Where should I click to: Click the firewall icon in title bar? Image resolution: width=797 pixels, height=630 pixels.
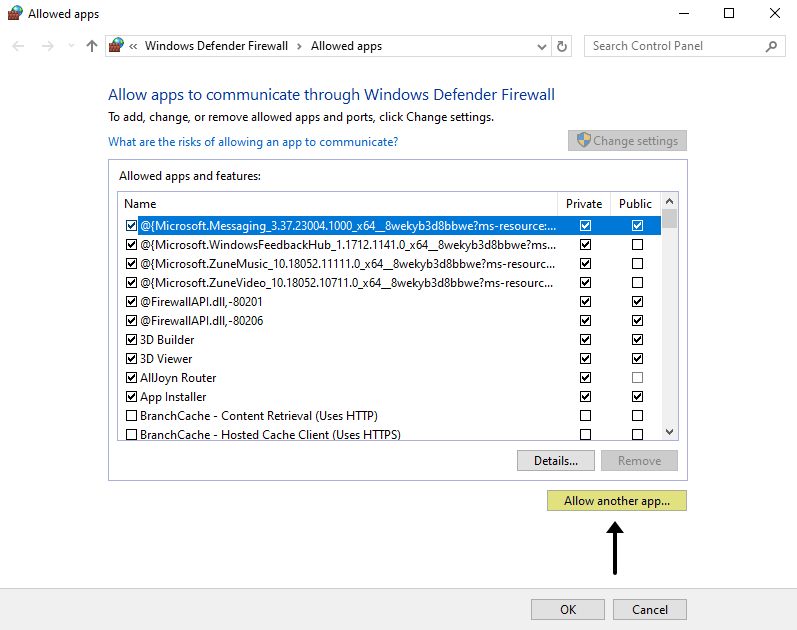tap(13, 13)
